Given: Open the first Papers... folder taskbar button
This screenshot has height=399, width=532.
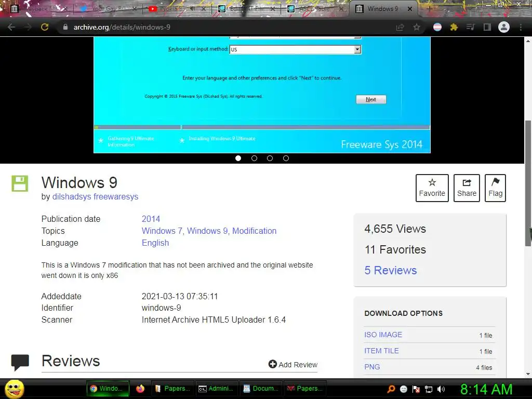Looking at the screenshot, I should click(x=172, y=389).
